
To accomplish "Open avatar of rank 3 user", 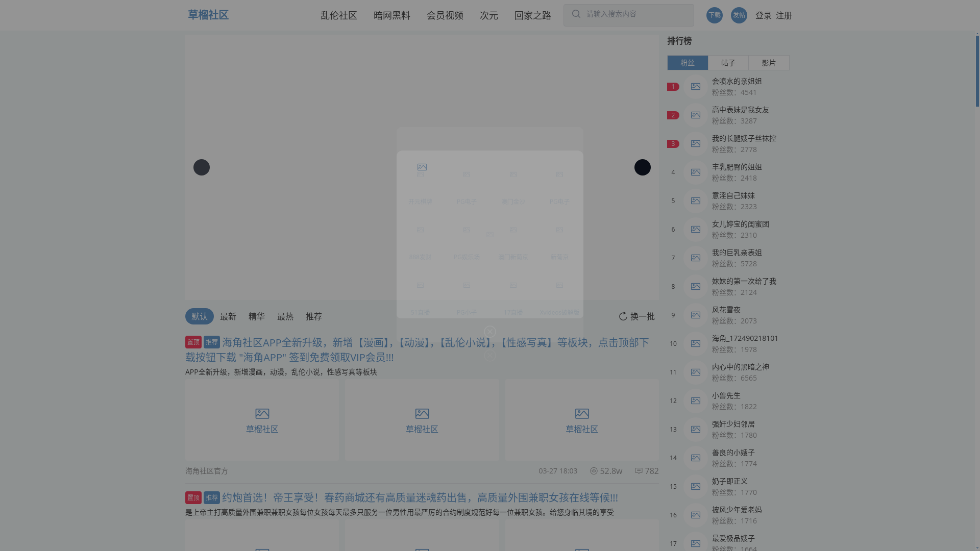I will (x=696, y=144).
